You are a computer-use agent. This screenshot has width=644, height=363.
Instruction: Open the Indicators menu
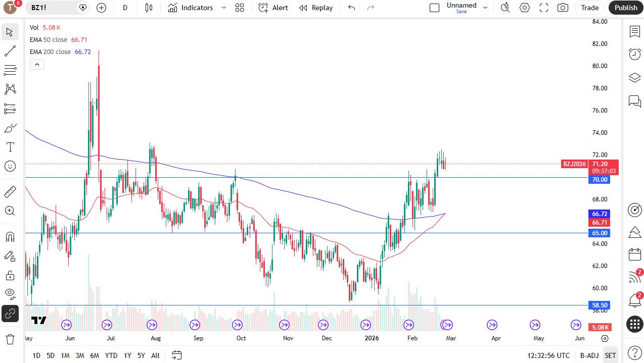[x=191, y=8]
